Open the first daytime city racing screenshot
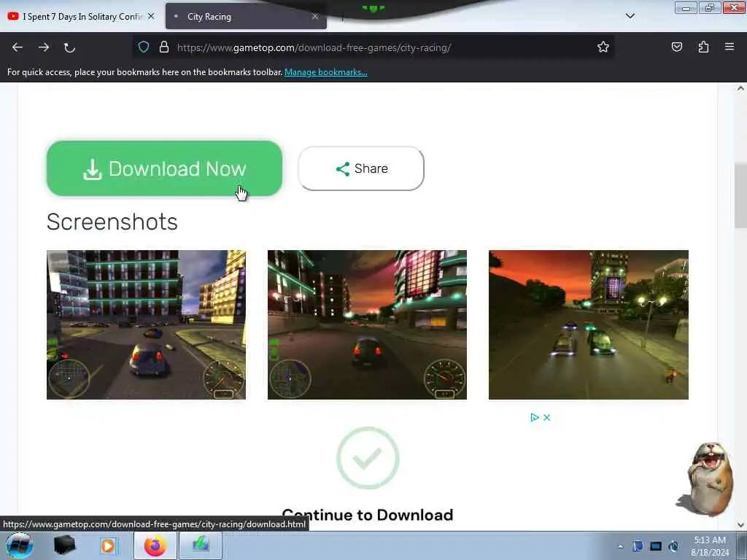 146,324
